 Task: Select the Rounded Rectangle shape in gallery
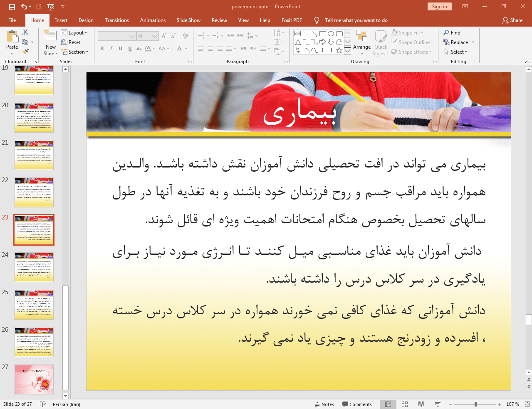pos(339,34)
